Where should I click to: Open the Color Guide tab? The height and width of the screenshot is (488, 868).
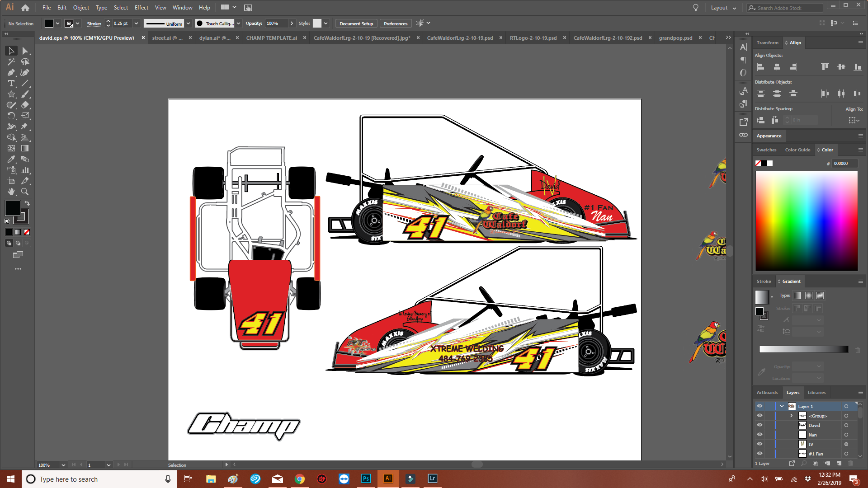797,150
